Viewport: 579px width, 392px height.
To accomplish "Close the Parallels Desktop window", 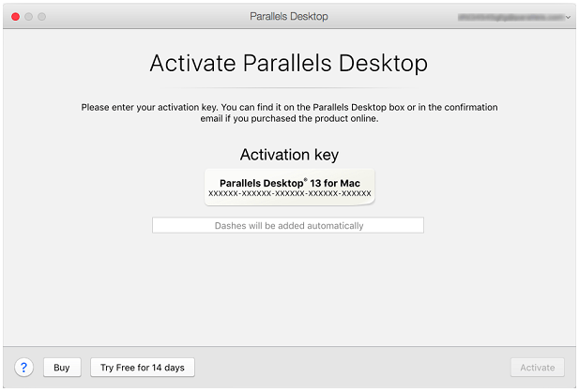I will coord(16,17).
